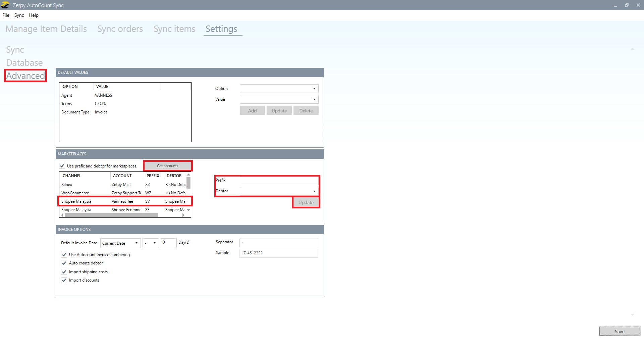The image size is (644, 349).
Task: Click Add button in Default Values
Action: click(252, 111)
